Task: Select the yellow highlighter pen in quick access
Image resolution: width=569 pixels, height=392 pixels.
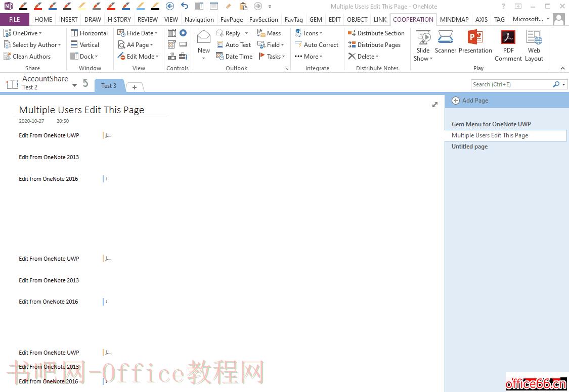Action: pos(82,6)
